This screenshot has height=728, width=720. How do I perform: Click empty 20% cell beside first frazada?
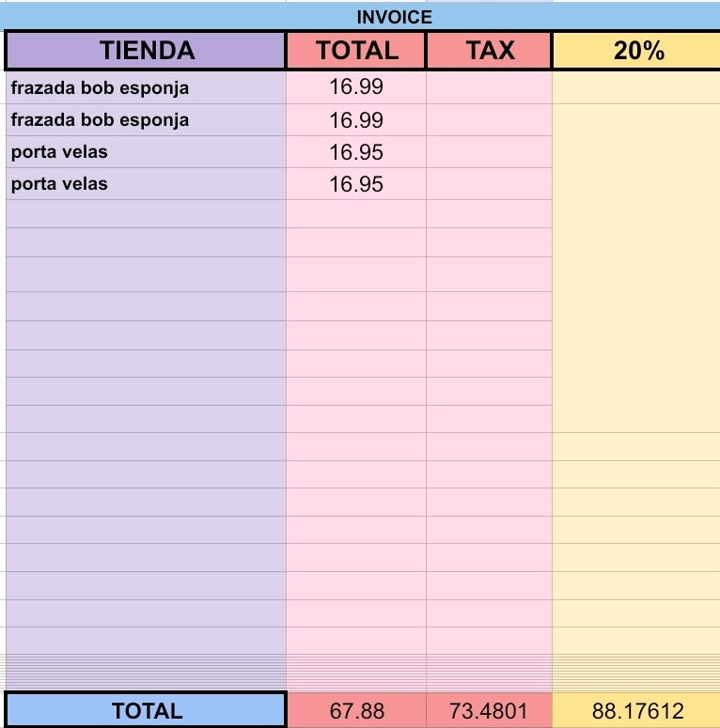(x=637, y=87)
